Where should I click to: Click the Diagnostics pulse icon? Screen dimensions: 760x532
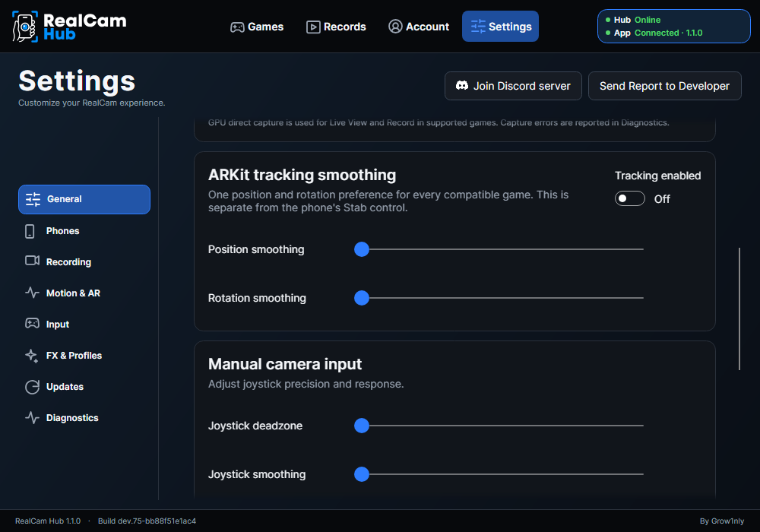pos(32,418)
